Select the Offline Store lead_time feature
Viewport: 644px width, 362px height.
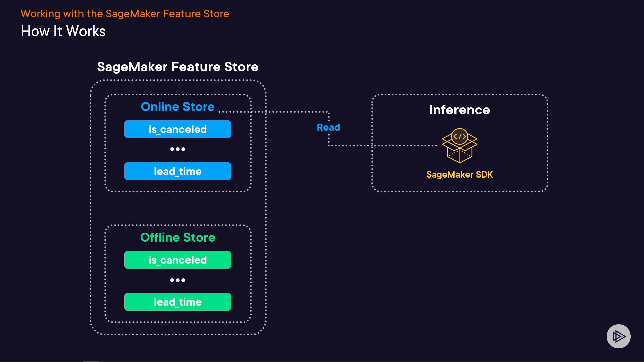point(177,302)
